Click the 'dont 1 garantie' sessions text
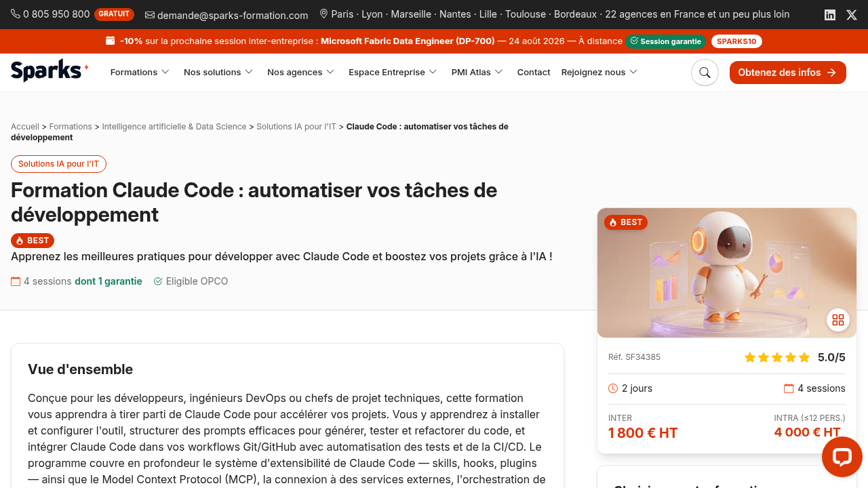 point(108,281)
